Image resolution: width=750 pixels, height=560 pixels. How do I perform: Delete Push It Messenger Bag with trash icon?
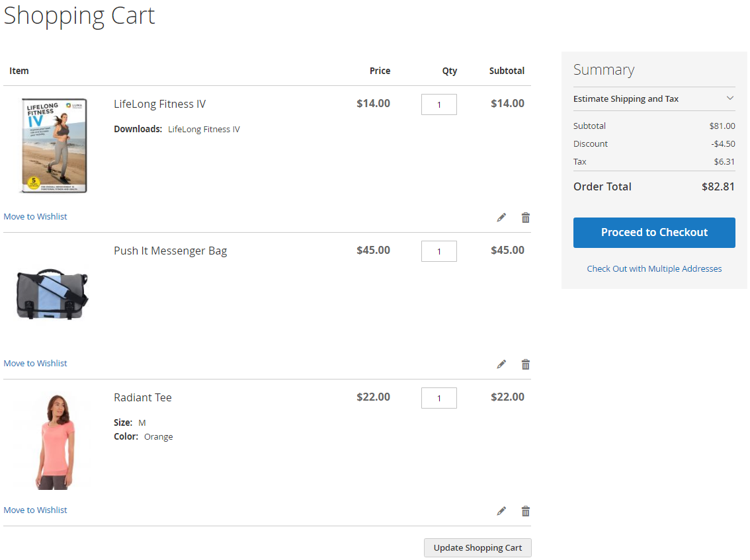click(526, 364)
